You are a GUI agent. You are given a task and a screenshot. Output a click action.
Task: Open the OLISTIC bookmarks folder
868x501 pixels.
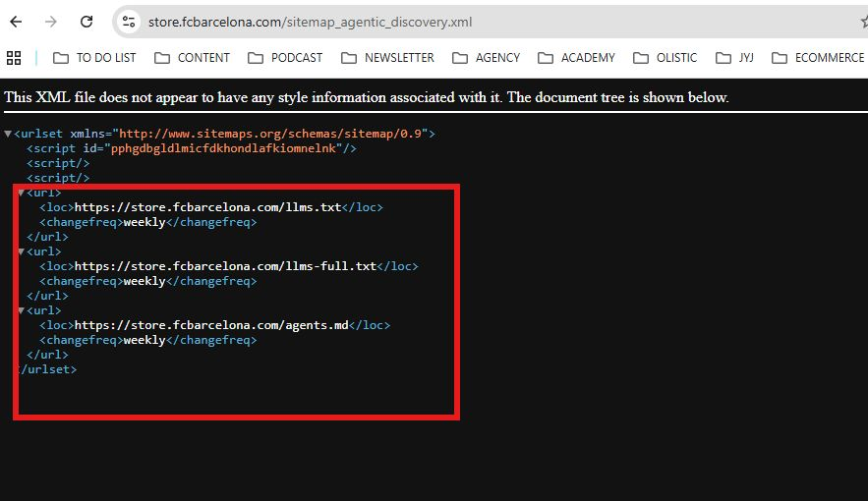coord(665,58)
